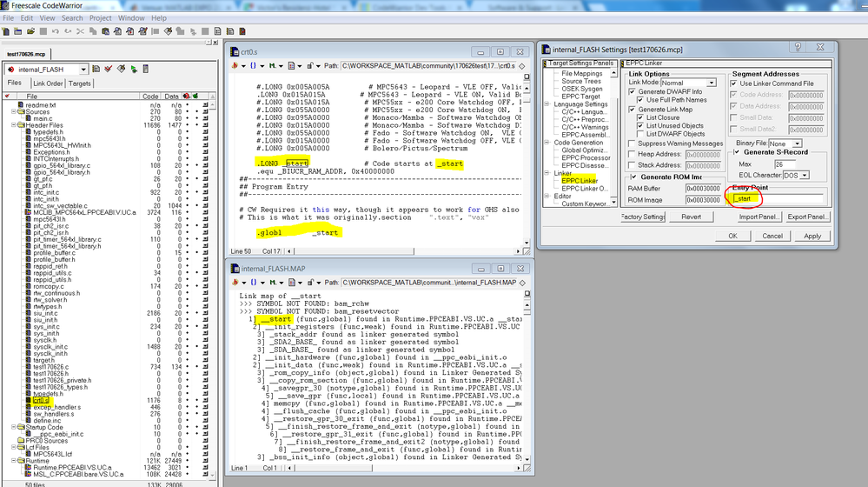Click the red checkmark Synchronize Modification Dates icon
868x487 pixels.
coord(109,70)
